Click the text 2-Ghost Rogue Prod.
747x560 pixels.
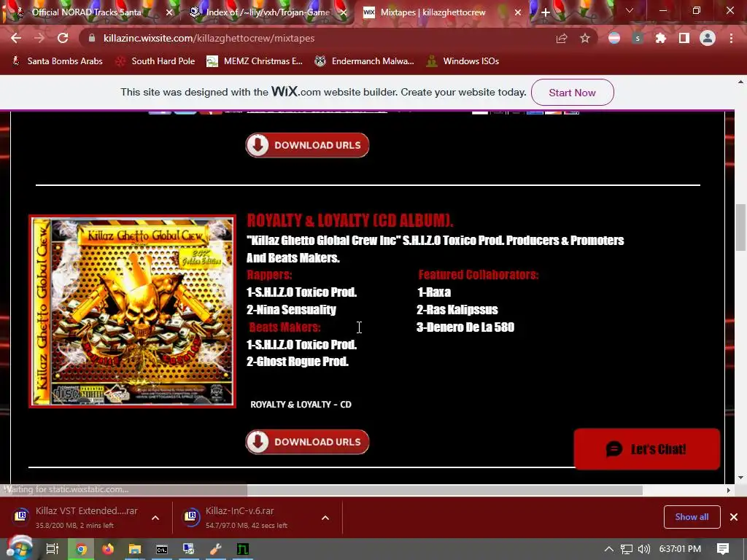(298, 362)
